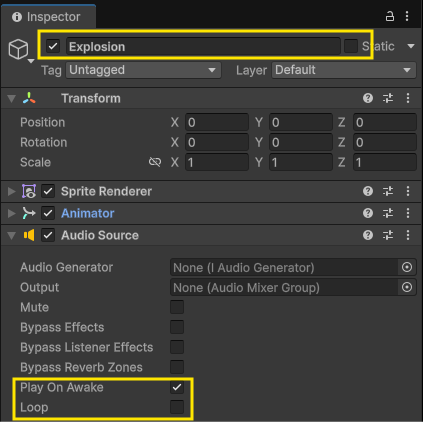
Task: Expand the Sprite Renderer component foldout
Action: 12,191
